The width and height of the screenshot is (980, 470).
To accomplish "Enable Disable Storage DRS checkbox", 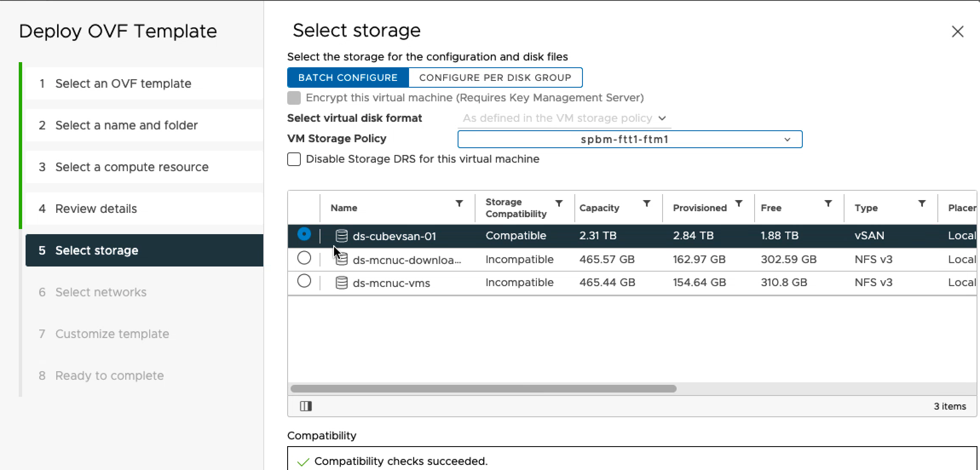I will click(x=294, y=159).
